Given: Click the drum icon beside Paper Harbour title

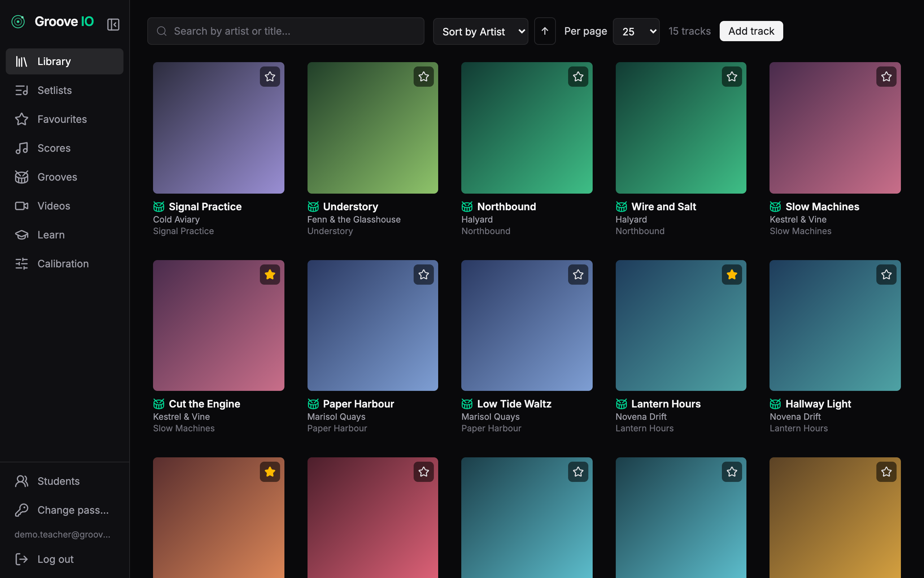Looking at the screenshot, I should point(313,404).
